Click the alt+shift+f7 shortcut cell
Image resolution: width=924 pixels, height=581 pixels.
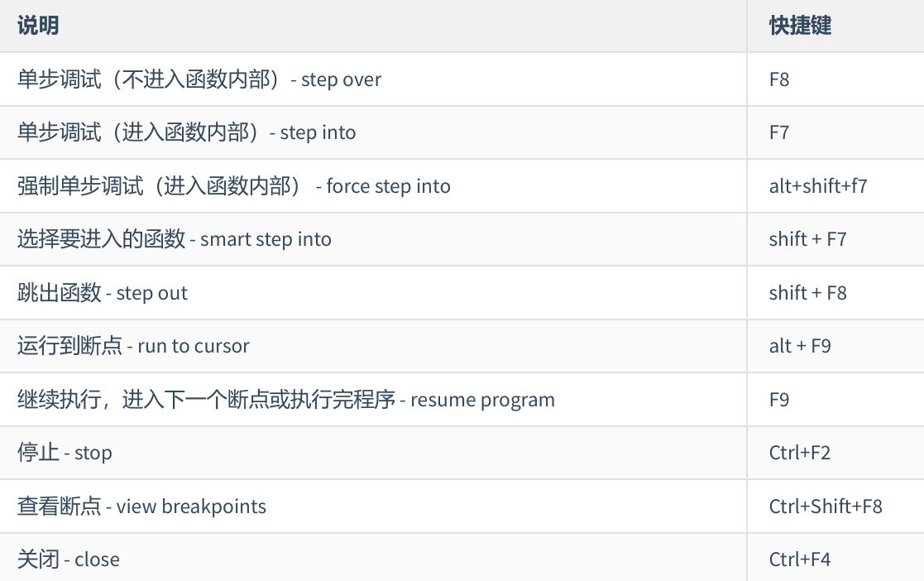tap(818, 186)
